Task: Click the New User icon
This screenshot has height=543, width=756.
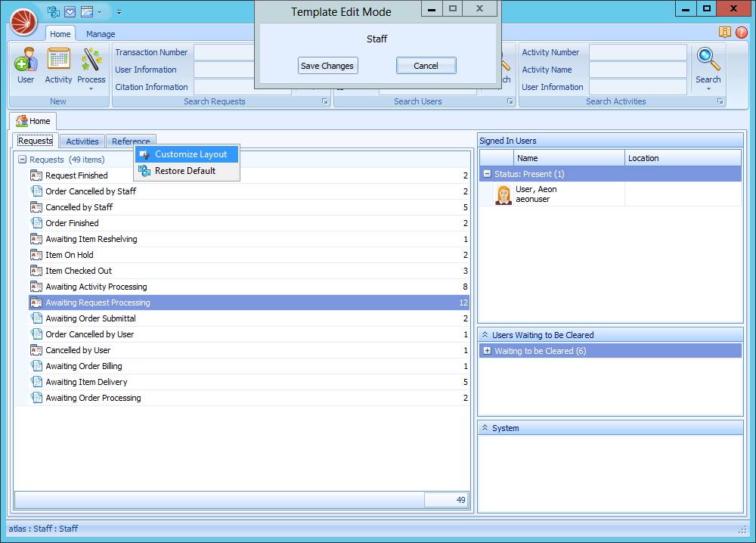Action: (26, 61)
